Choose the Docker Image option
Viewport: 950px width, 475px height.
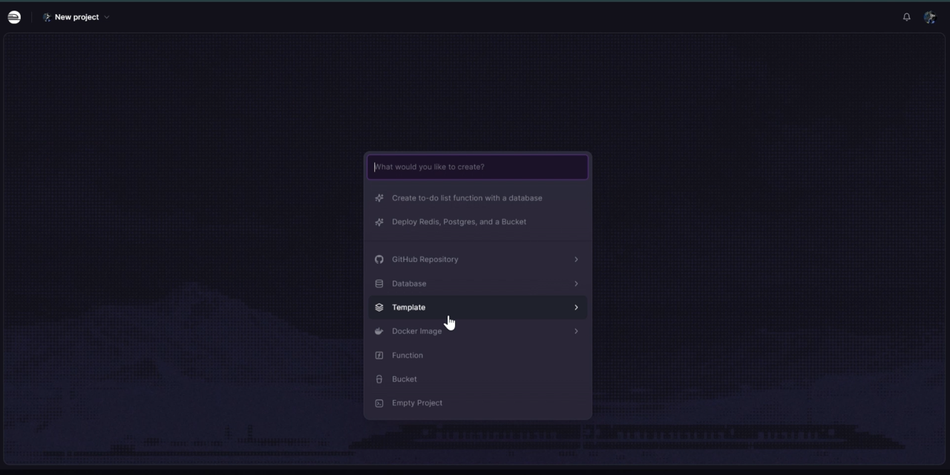477,331
